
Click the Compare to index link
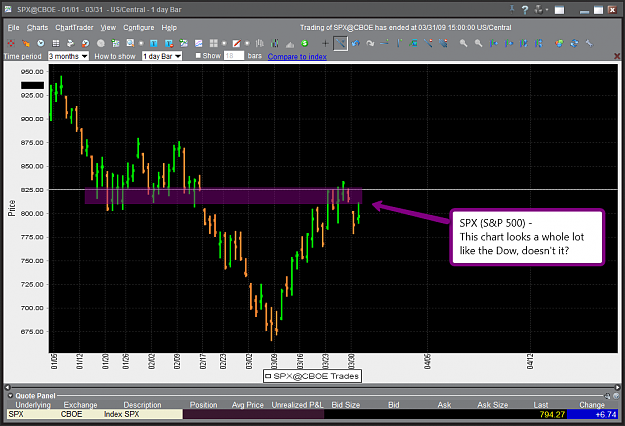coord(297,57)
